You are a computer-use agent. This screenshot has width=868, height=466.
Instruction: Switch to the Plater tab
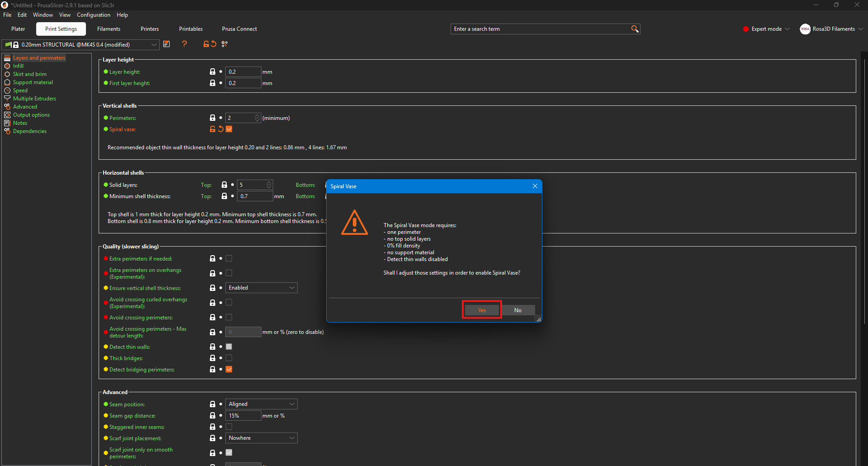(18, 29)
